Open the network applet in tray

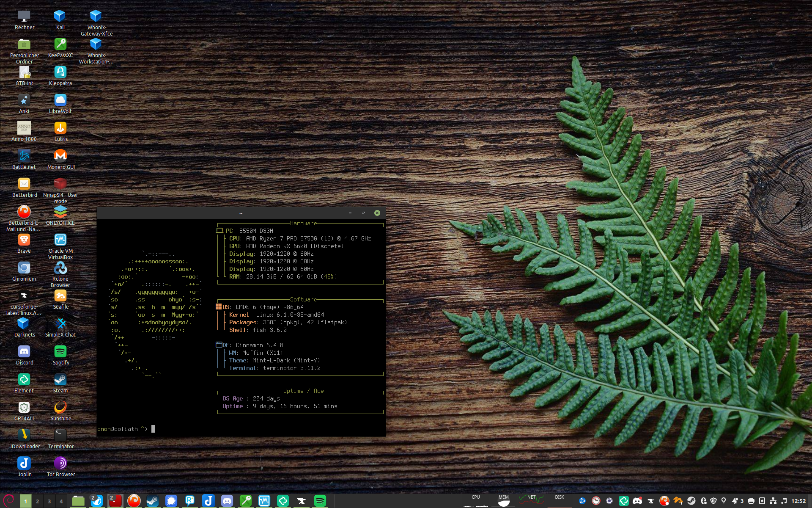pyautogui.click(x=773, y=501)
